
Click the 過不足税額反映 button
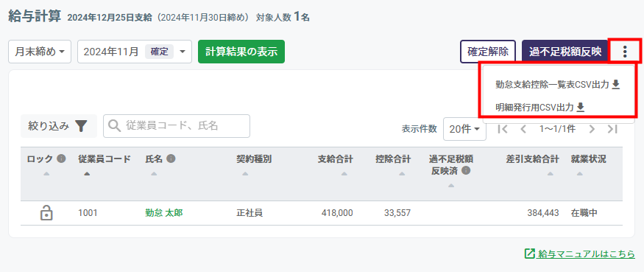pyautogui.click(x=565, y=52)
